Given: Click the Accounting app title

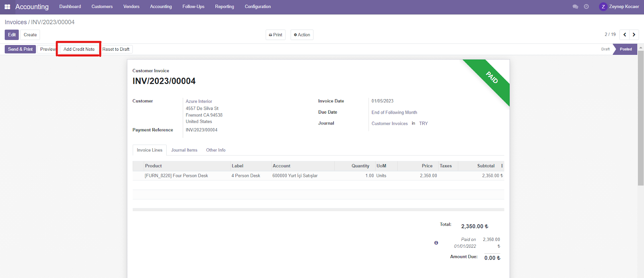Looking at the screenshot, I should (x=32, y=7).
